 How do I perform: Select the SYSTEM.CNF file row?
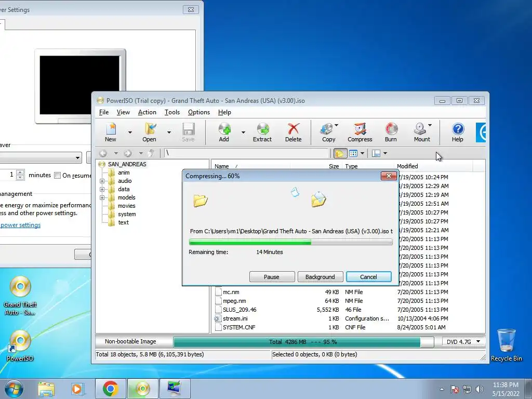(x=348, y=327)
